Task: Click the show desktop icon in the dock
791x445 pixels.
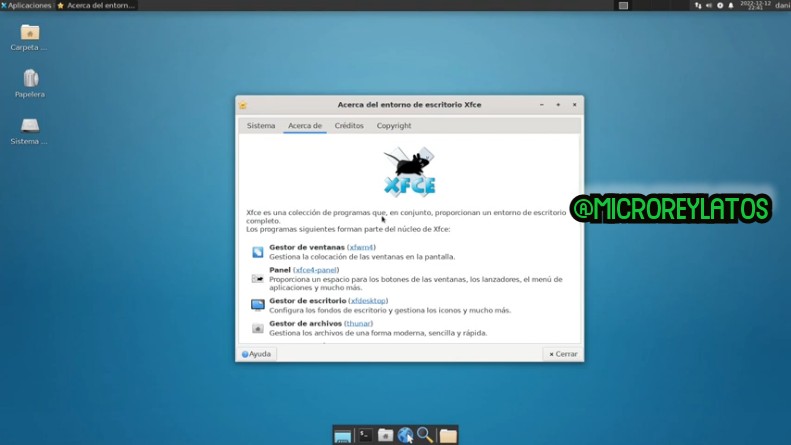Action: (343, 435)
